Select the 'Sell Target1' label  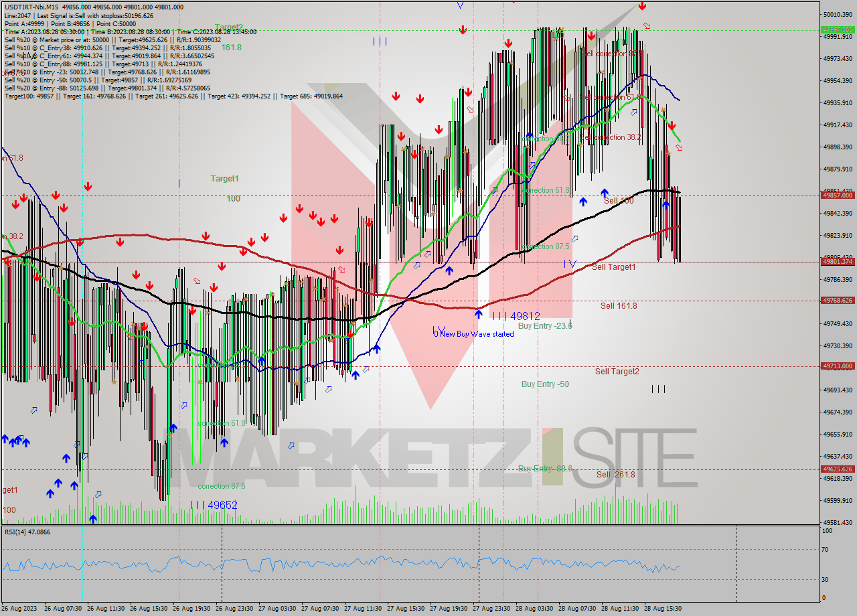coord(614,266)
